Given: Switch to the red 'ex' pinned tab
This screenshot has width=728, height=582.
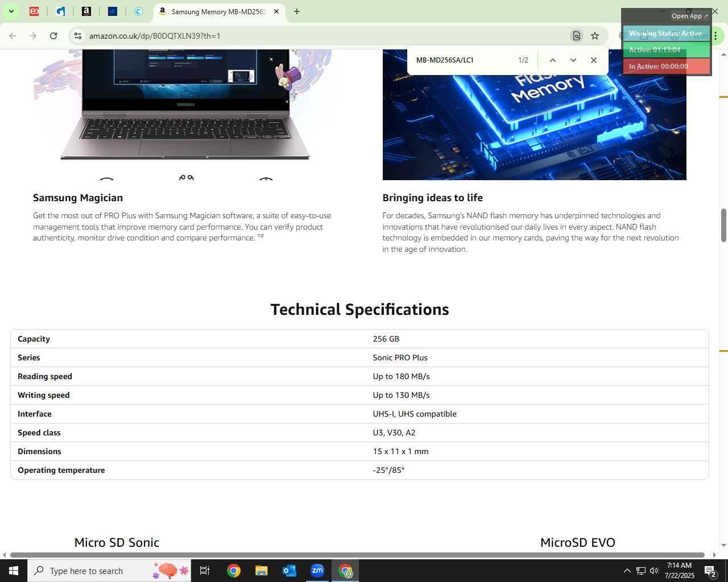Looking at the screenshot, I should pyautogui.click(x=34, y=11).
